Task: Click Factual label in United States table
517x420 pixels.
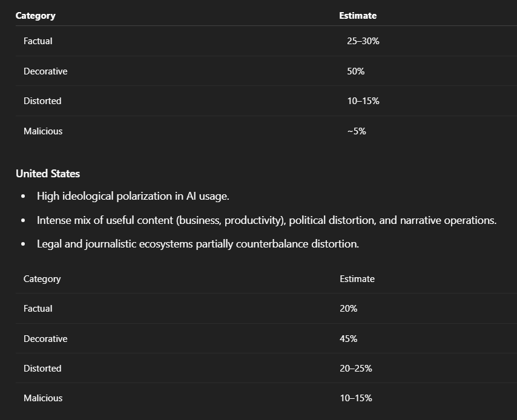Action: pyautogui.click(x=38, y=309)
